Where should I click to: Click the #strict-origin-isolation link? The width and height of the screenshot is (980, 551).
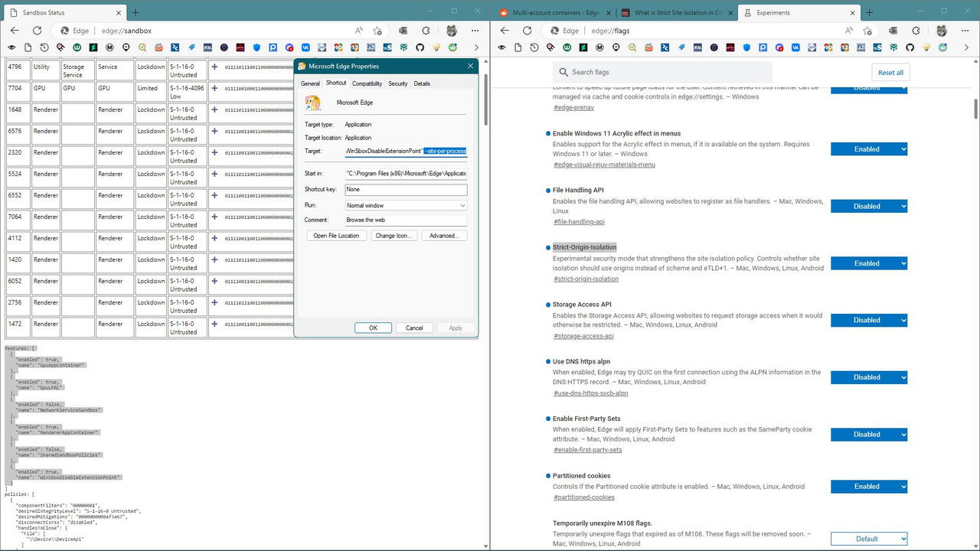coord(586,279)
